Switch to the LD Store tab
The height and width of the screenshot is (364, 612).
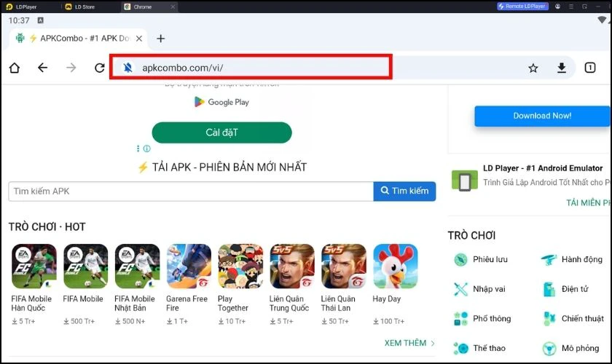pyautogui.click(x=80, y=7)
